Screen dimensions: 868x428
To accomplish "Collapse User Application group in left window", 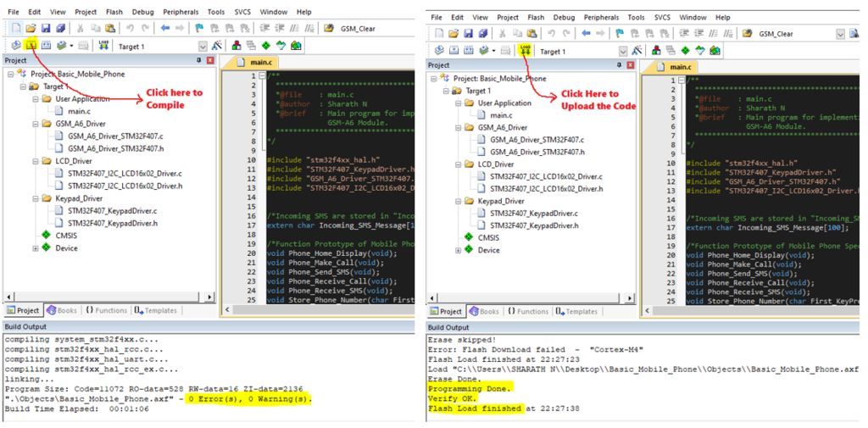I will pos(35,99).
